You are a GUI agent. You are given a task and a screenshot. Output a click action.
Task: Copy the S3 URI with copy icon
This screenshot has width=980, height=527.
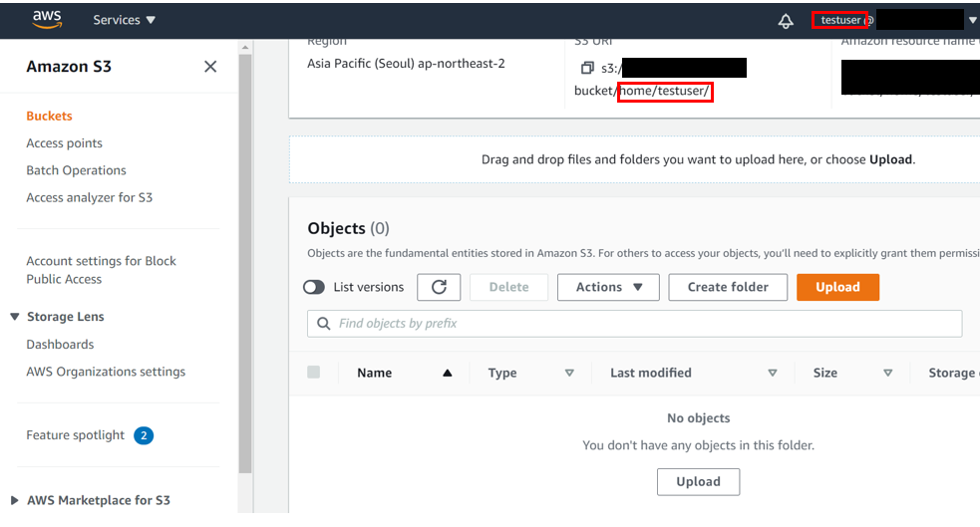[587, 68]
